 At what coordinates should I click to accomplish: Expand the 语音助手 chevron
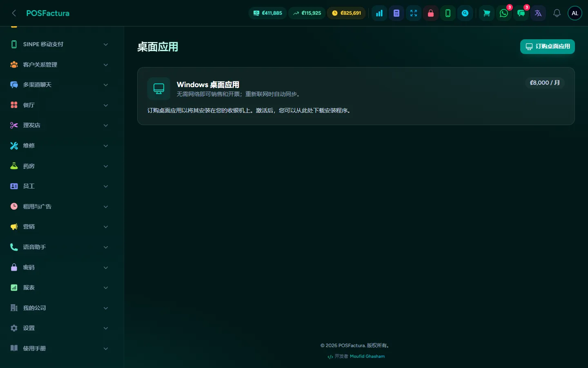pyautogui.click(x=106, y=247)
